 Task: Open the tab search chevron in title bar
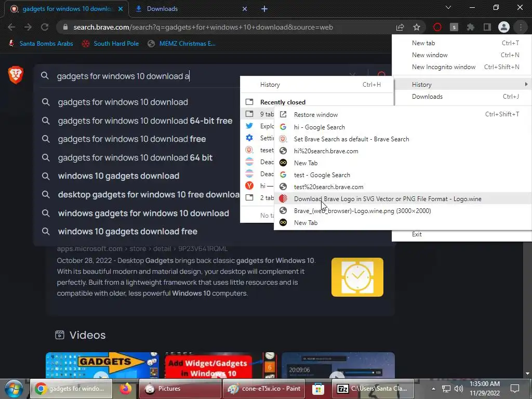point(448,7)
